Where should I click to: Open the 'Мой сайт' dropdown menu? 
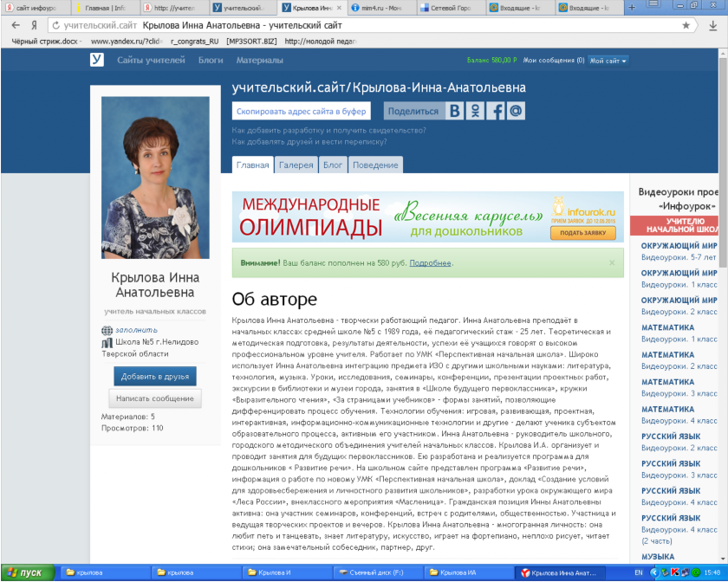coord(608,61)
